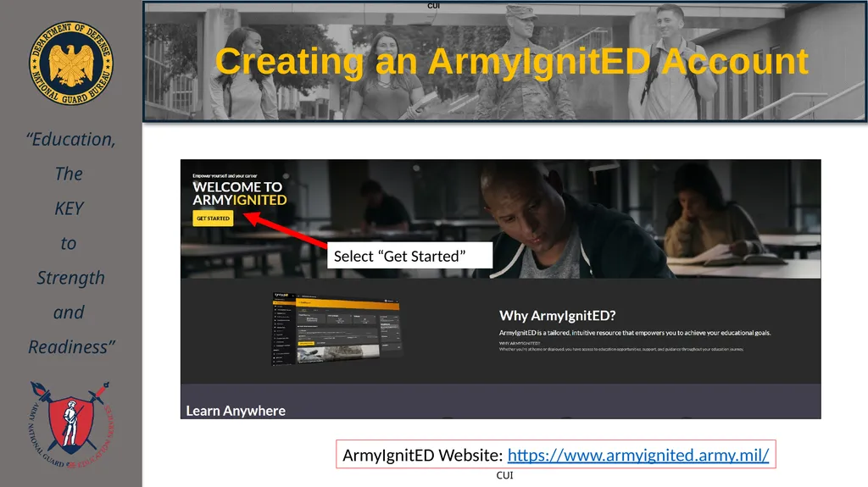This screenshot has height=487, width=868.
Task: Click the sentence beginning 'ArmyIgnitED is a tailored, intuitive resource'
Action: click(x=635, y=333)
